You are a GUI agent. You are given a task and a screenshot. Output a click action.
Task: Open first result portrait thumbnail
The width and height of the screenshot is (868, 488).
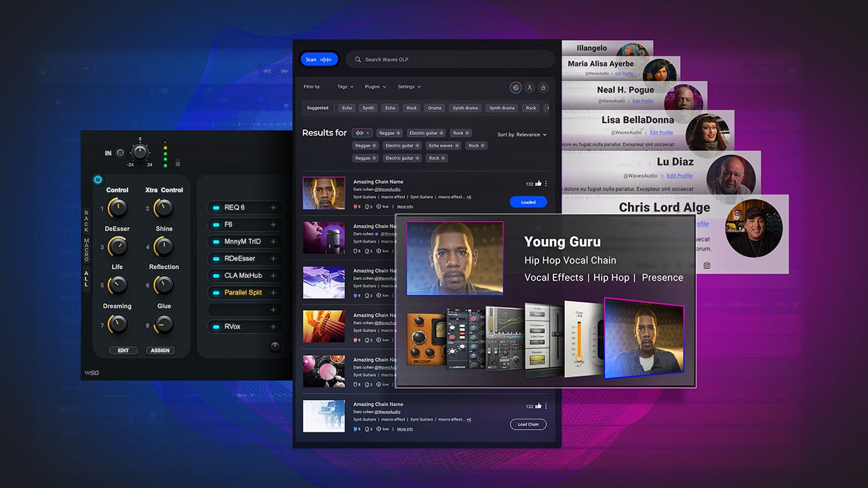(x=323, y=193)
